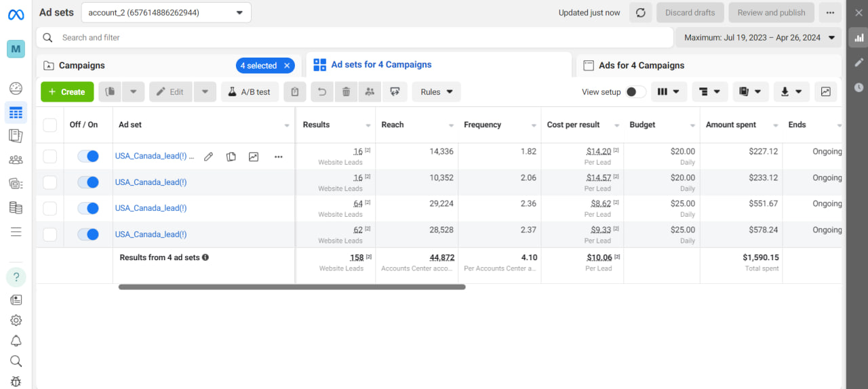This screenshot has height=389, width=868.
Task: Open the three-dots menu on first ad set row
Action: 278,157
